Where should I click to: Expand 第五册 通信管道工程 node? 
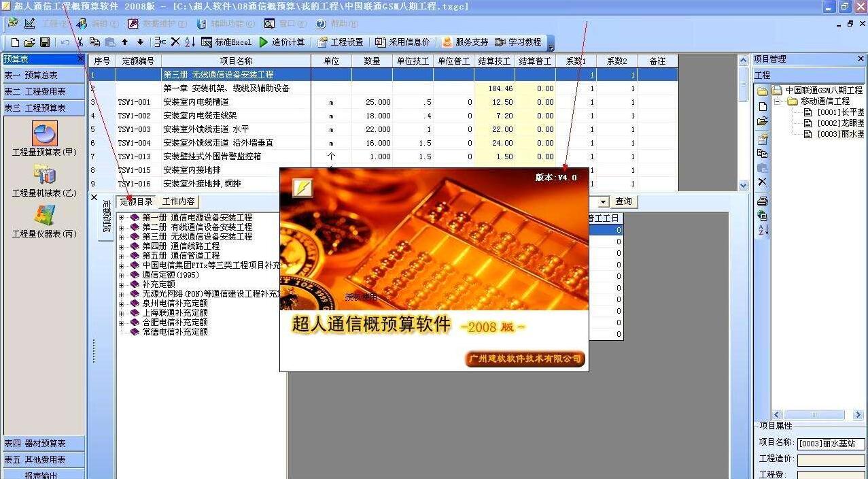tap(122, 256)
